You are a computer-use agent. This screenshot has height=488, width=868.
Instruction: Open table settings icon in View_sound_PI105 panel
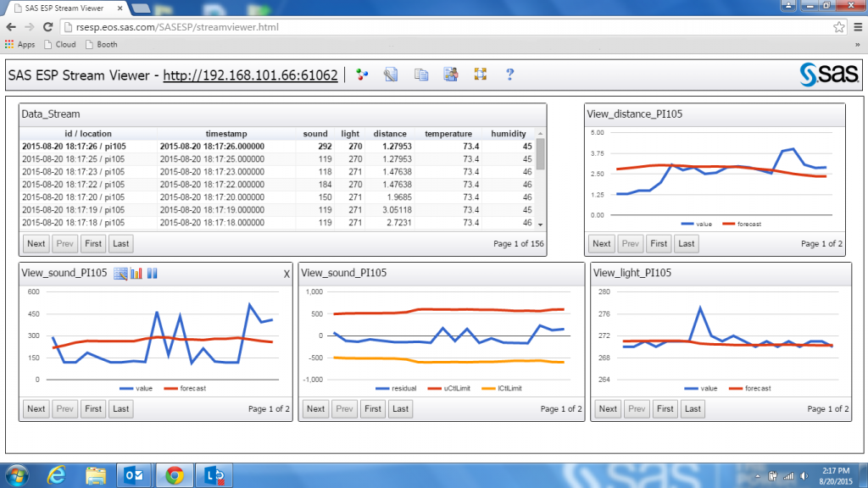[120, 273]
